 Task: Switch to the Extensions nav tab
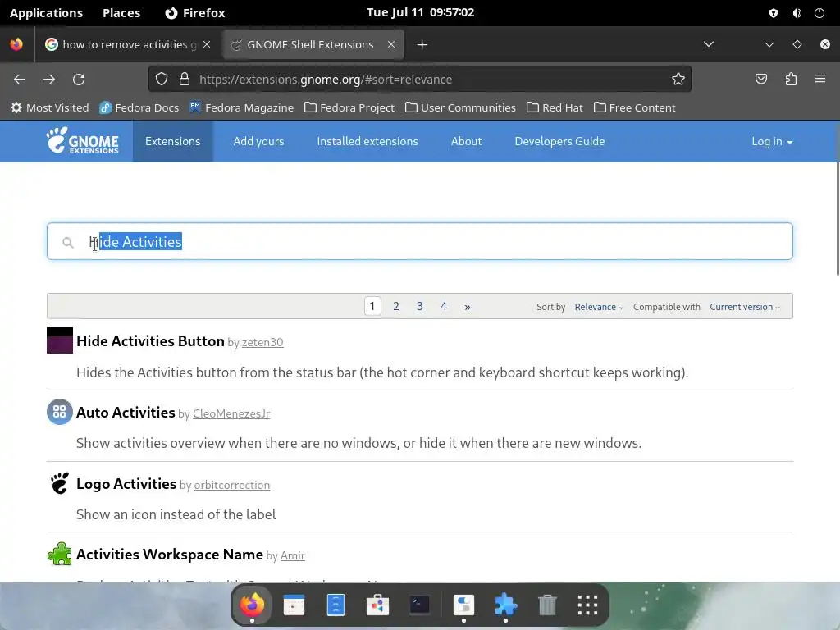tap(172, 141)
